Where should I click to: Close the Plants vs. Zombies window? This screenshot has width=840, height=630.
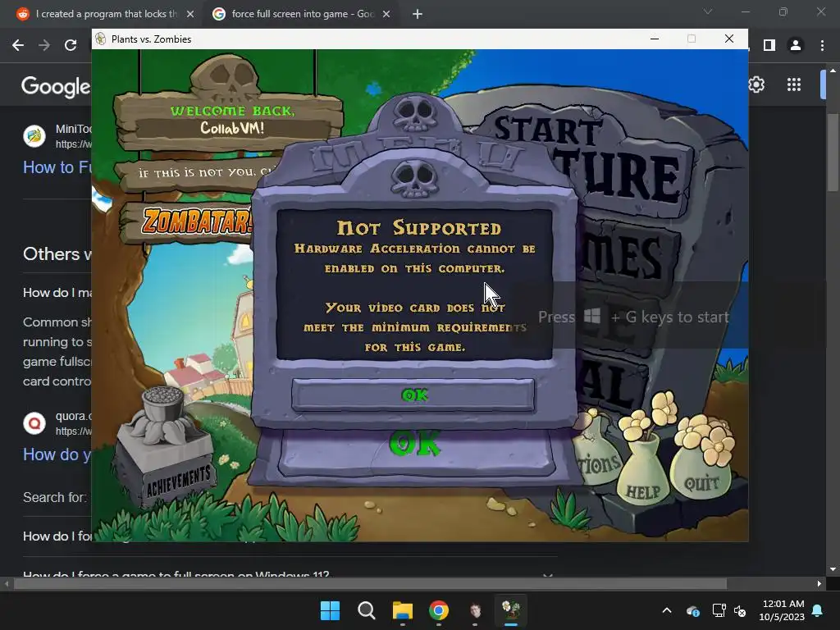click(x=729, y=39)
